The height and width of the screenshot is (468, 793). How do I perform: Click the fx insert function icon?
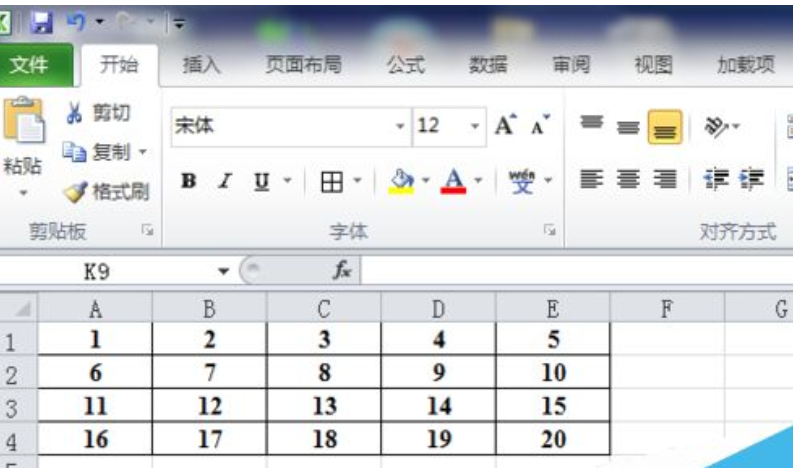[x=342, y=271]
